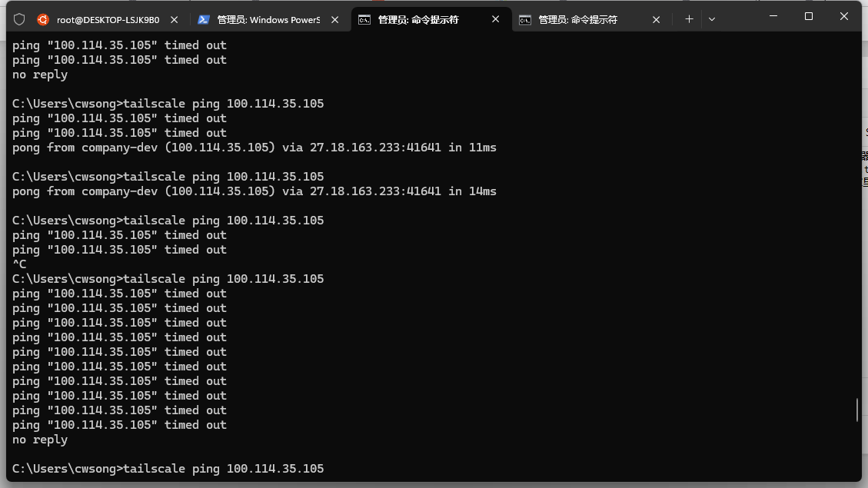Viewport: 868px width, 488px height.
Task: Close the root@DESKTOP-LSJK9B0 tab
Action: (175, 20)
